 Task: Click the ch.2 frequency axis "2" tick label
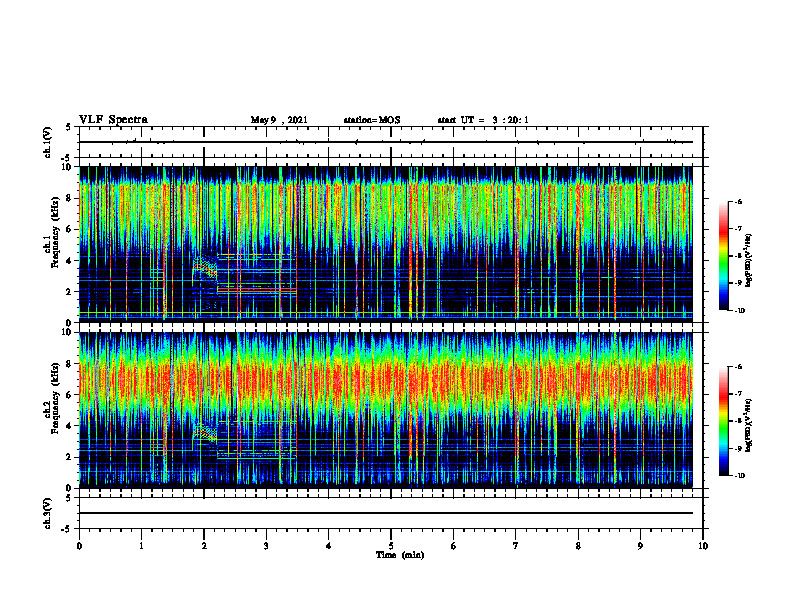[70, 457]
